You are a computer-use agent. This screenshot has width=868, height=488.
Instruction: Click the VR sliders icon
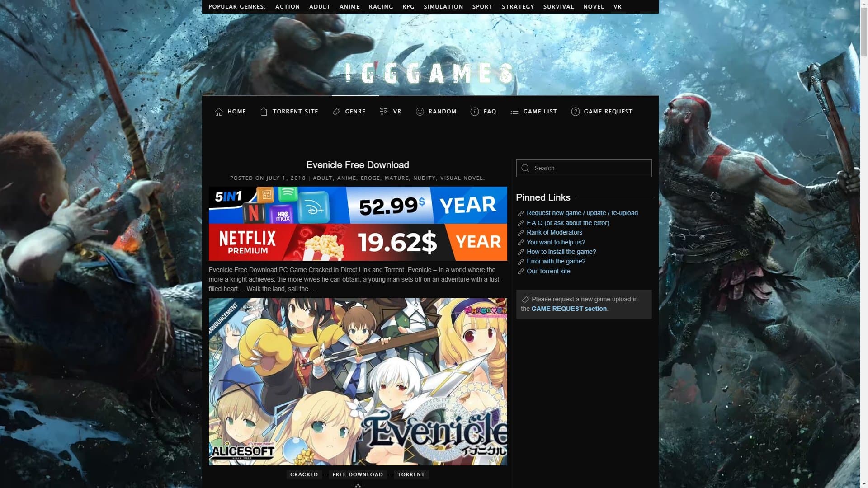point(384,112)
